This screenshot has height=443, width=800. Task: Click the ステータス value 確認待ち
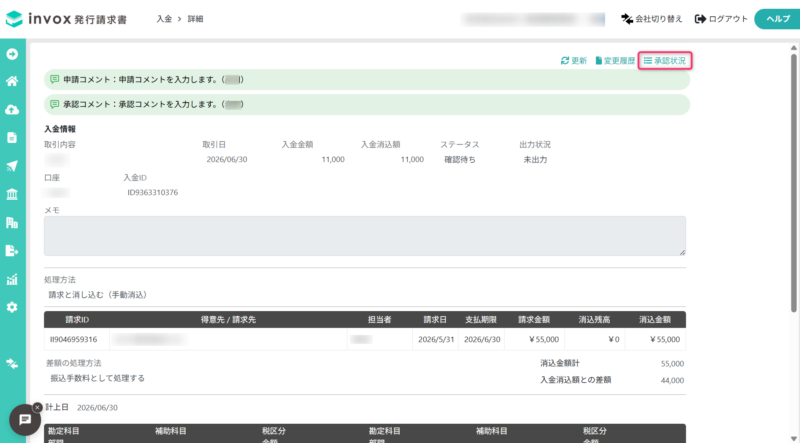click(x=460, y=159)
